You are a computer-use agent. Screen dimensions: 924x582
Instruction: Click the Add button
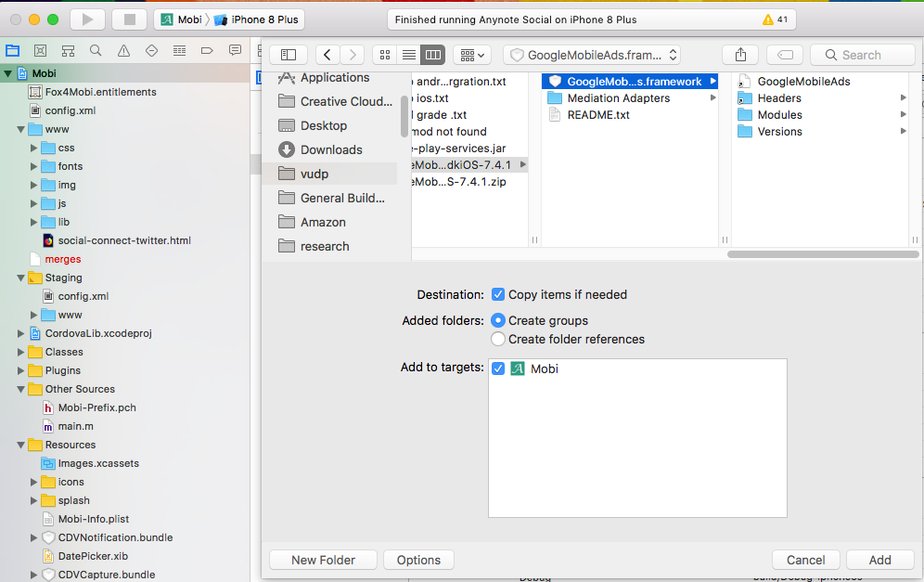pyautogui.click(x=879, y=560)
